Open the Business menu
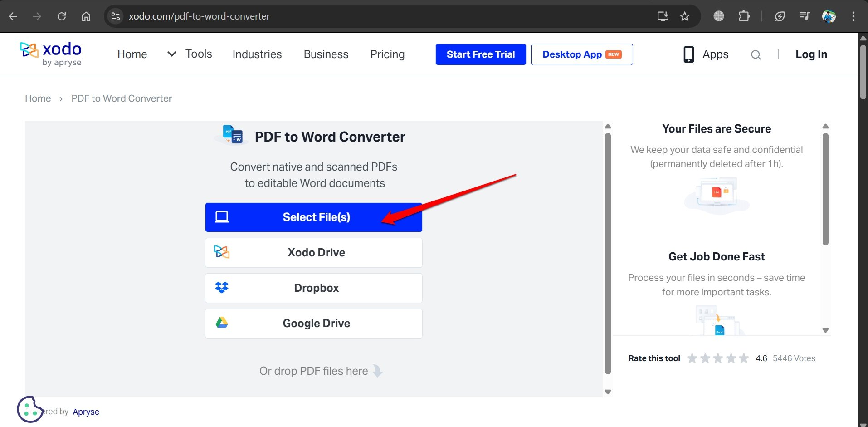This screenshot has height=427, width=868. pyautogui.click(x=326, y=54)
